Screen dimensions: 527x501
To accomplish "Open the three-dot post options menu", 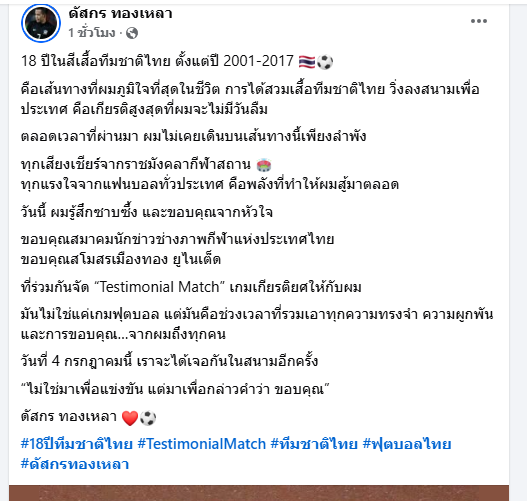I will pyautogui.click(x=479, y=21).
